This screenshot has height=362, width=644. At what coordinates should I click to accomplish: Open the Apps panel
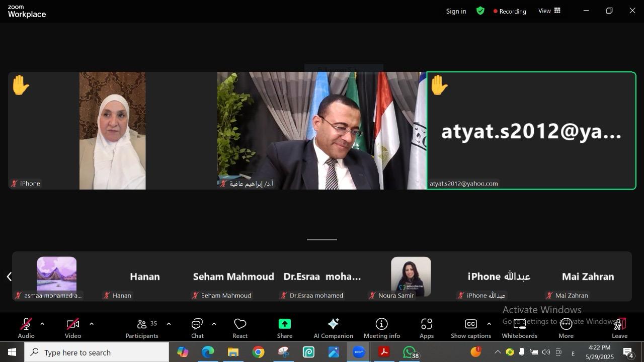click(x=427, y=328)
